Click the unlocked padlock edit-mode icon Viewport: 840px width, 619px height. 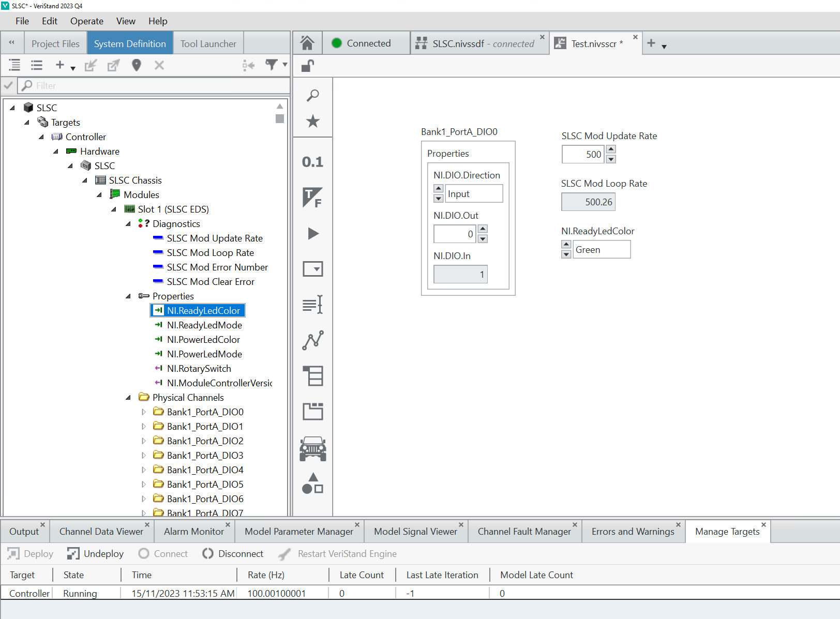tap(308, 66)
